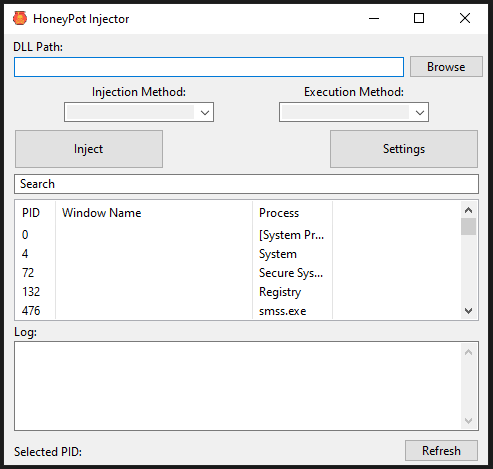Click the Inject button
The height and width of the screenshot is (469, 493).
point(89,149)
